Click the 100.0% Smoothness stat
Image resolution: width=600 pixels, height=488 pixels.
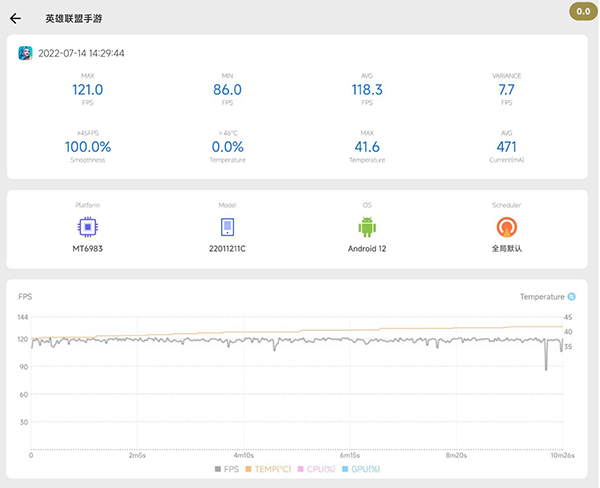click(x=88, y=147)
